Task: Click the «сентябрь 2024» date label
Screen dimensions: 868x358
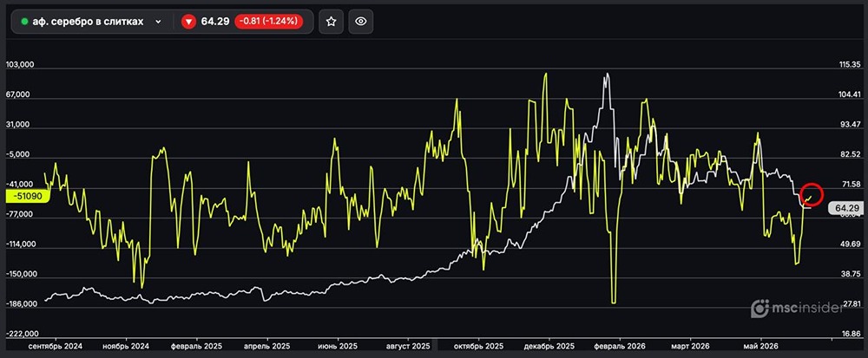Action: [x=56, y=346]
